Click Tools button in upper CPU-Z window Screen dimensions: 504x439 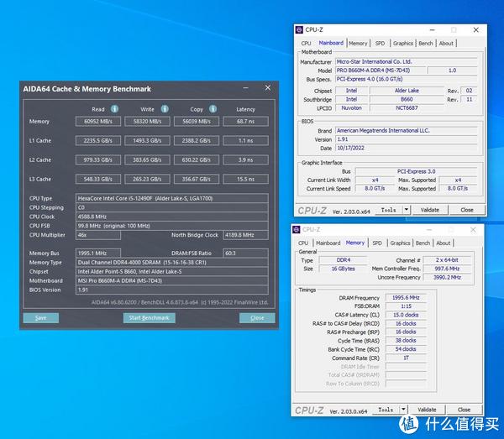pyautogui.click(x=389, y=210)
